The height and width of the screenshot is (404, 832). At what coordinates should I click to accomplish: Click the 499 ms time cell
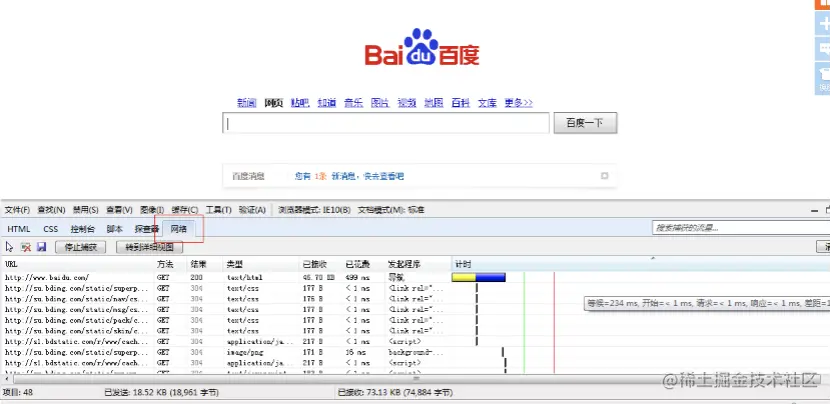click(358, 277)
